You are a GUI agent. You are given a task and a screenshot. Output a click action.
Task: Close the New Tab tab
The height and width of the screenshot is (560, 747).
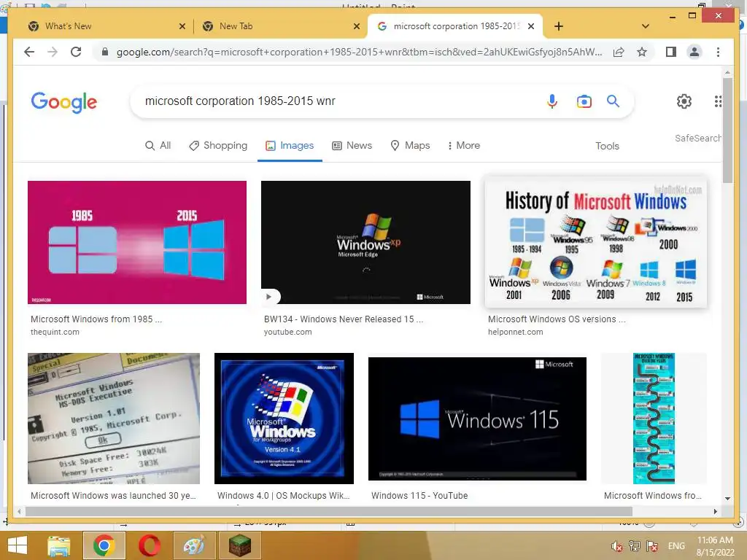356,26
